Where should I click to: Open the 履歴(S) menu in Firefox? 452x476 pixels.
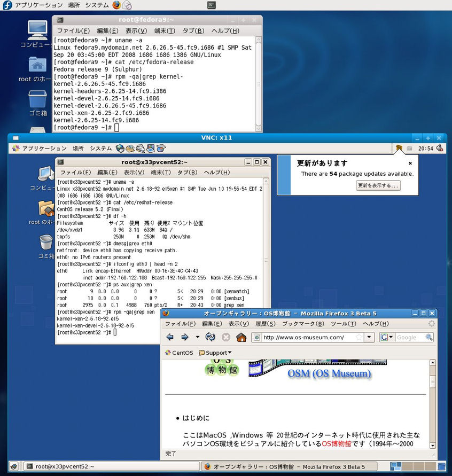pos(266,324)
